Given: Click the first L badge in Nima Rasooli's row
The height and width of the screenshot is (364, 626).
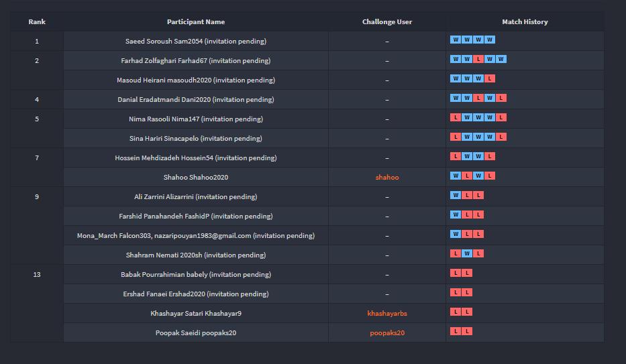Looking at the screenshot, I should pos(456,118).
